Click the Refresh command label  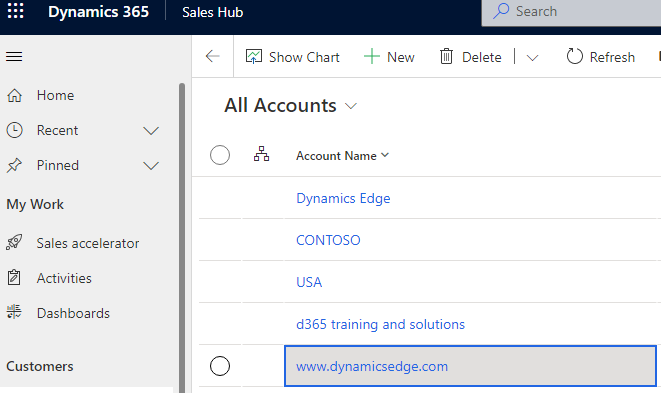(x=612, y=57)
